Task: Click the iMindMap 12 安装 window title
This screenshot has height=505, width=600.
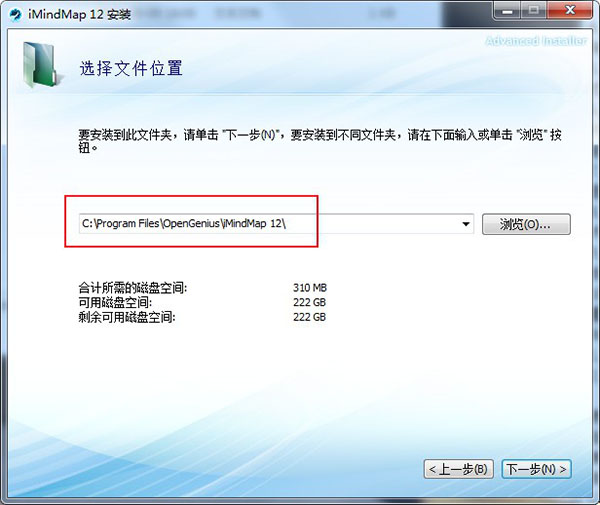Action: [x=79, y=15]
